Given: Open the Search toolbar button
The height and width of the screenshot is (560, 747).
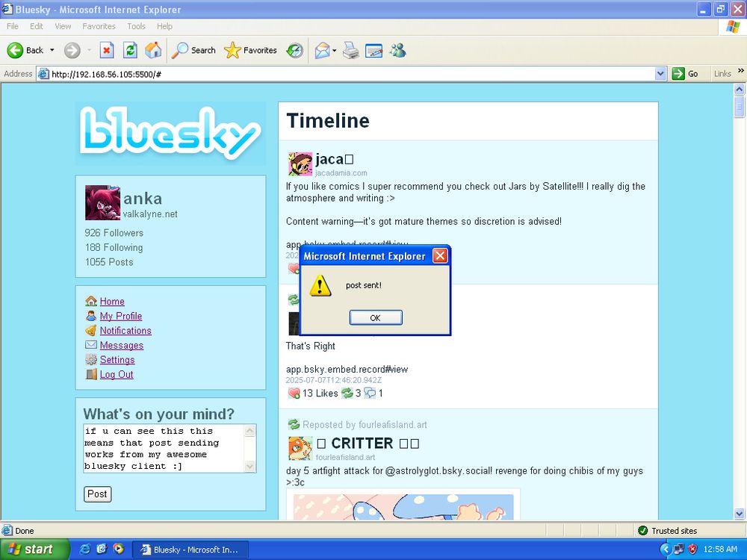Looking at the screenshot, I should (x=193, y=50).
